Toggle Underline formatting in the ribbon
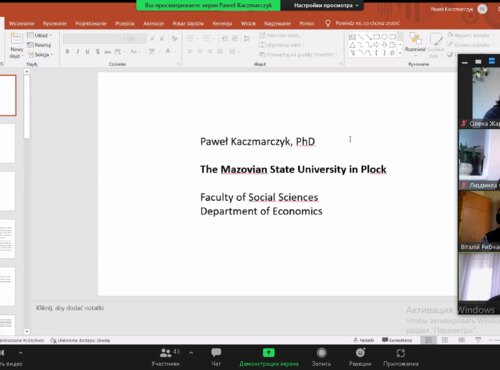The image size is (500, 370). click(88, 51)
